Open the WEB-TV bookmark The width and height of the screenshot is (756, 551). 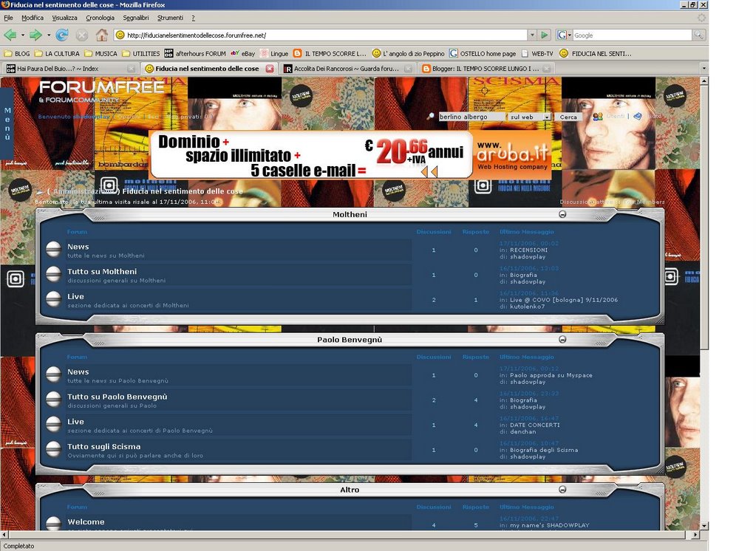pyautogui.click(x=537, y=53)
